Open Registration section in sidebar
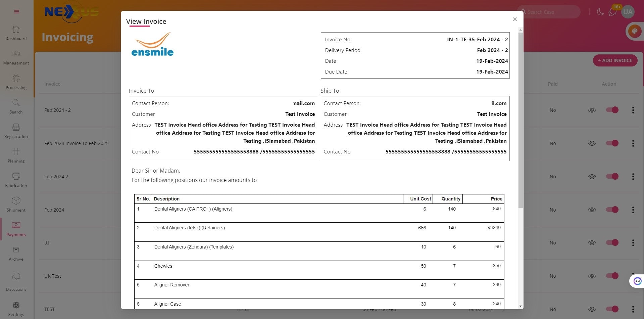The height and width of the screenshot is (319, 644). 16,131
